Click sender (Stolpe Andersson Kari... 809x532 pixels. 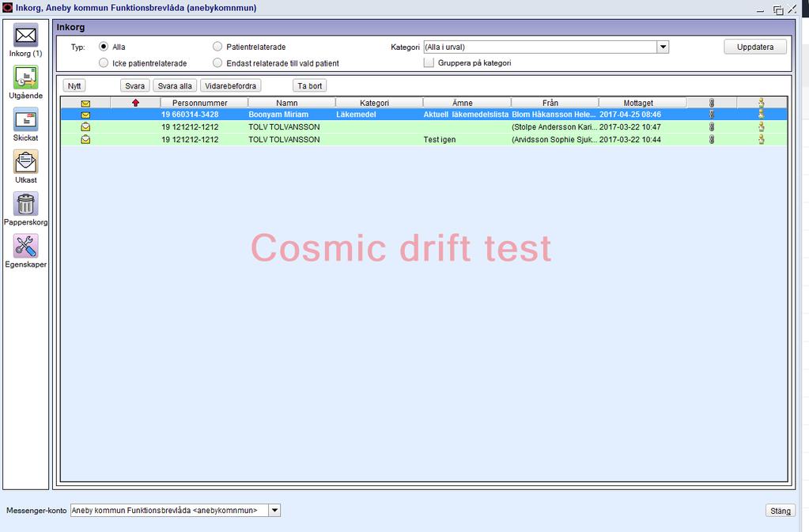pyautogui.click(x=554, y=126)
